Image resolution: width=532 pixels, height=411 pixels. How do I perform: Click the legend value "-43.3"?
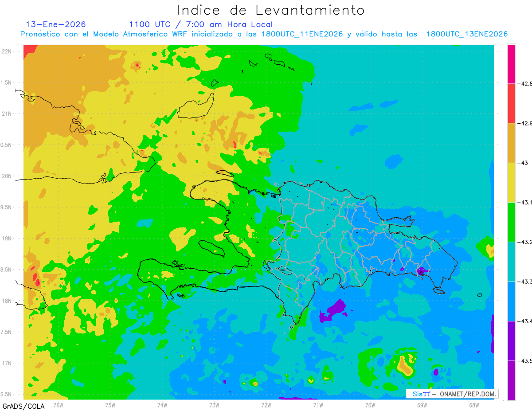point(524,282)
